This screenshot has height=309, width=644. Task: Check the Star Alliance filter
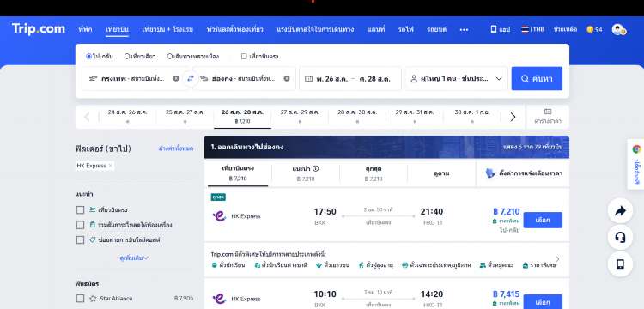tap(80, 299)
